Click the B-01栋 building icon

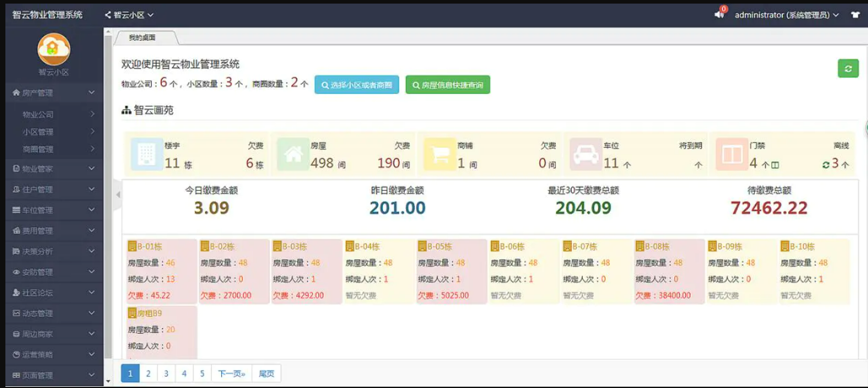coord(132,246)
